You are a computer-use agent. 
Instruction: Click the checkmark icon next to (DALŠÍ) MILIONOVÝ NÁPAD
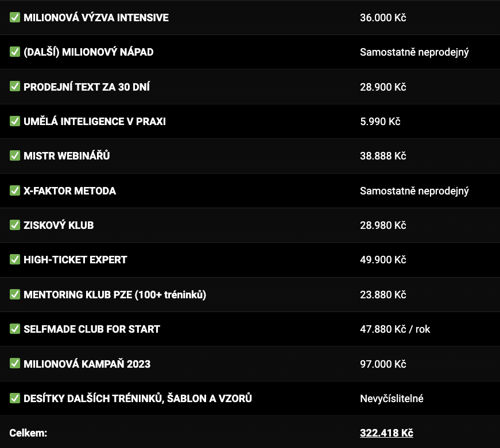pos(15,52)
